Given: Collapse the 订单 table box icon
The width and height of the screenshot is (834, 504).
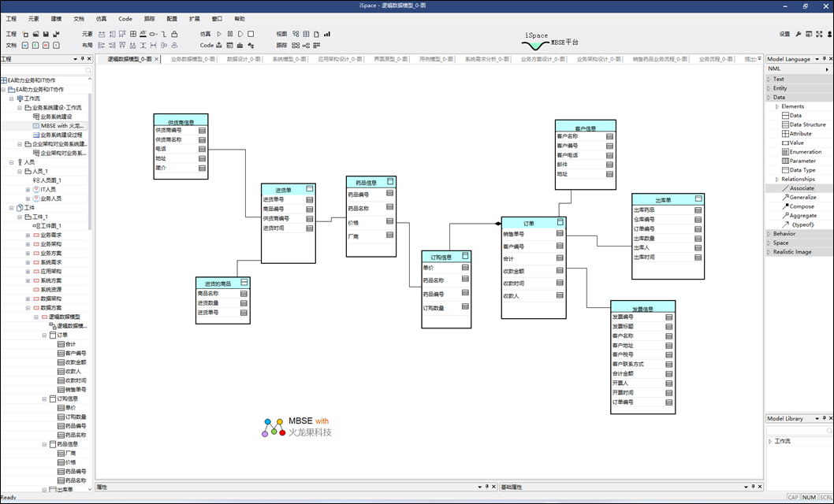Looking at the screenshot, I should pos(560,223).
